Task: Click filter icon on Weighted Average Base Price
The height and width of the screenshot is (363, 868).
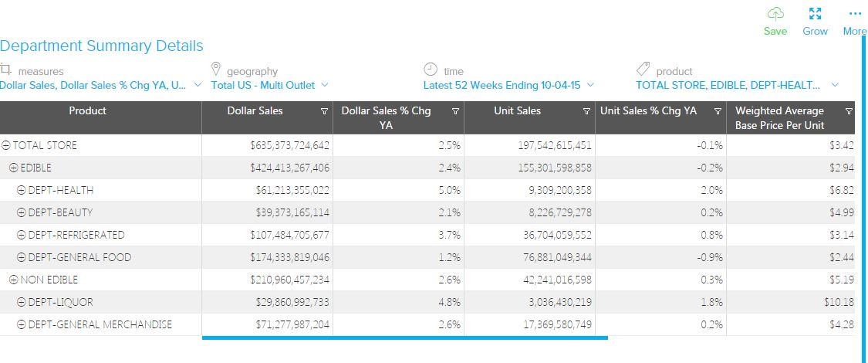Action: tap(849, 112)
